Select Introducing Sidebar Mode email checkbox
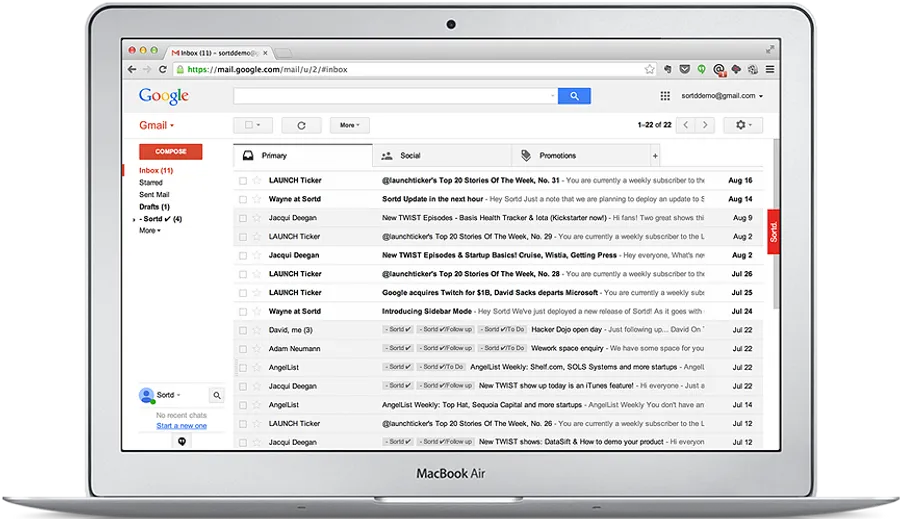Image resolution: width=900 pixels, height=519 pixels. pos(243,312)
